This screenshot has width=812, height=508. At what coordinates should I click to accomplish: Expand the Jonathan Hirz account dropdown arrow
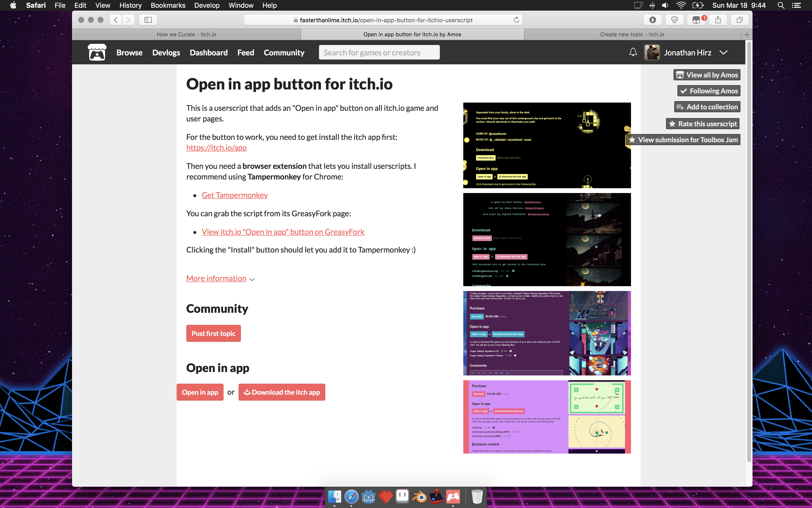click(x=723, y=52)
